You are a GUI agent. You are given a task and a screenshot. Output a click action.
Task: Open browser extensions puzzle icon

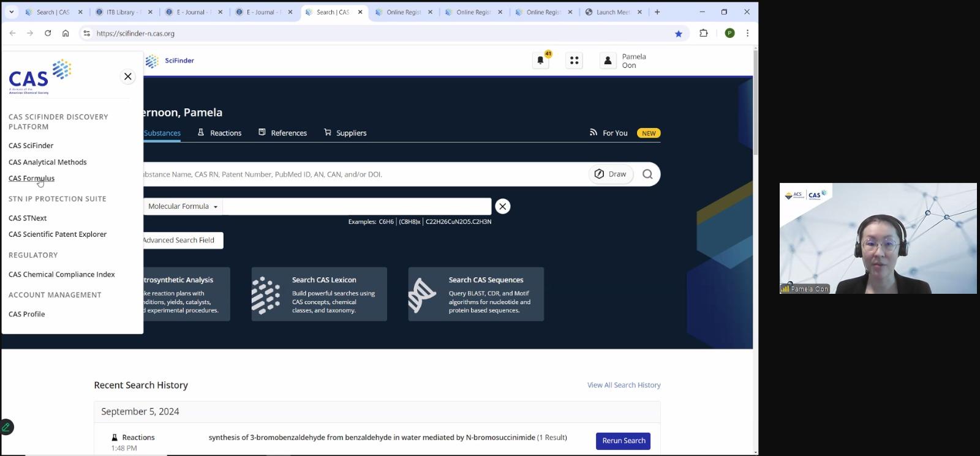click(704, 34)
